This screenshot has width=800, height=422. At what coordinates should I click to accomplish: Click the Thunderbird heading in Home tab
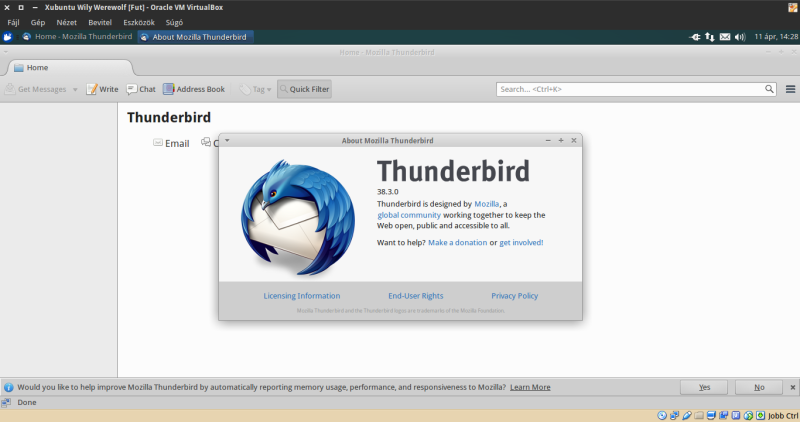(x=169, y=117)
